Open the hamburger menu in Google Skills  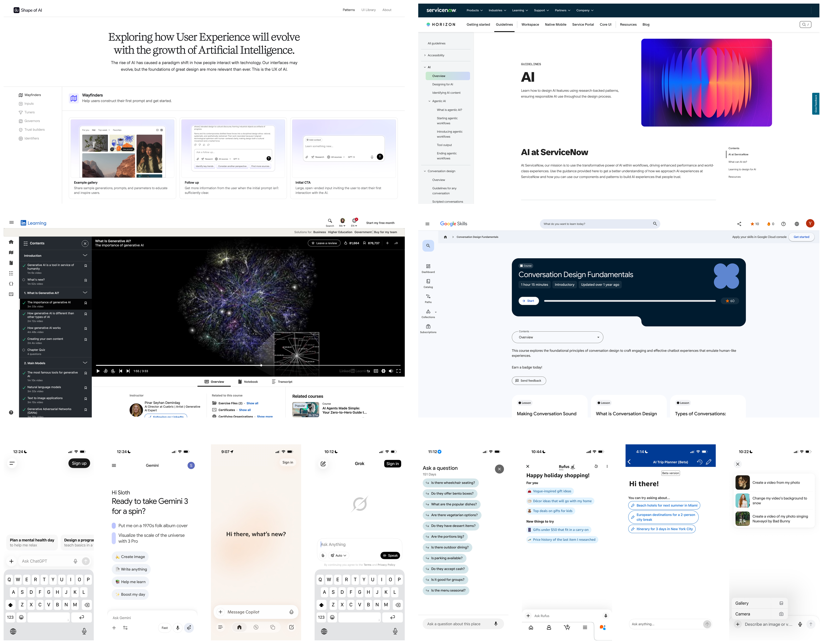(x=427, y=224)
